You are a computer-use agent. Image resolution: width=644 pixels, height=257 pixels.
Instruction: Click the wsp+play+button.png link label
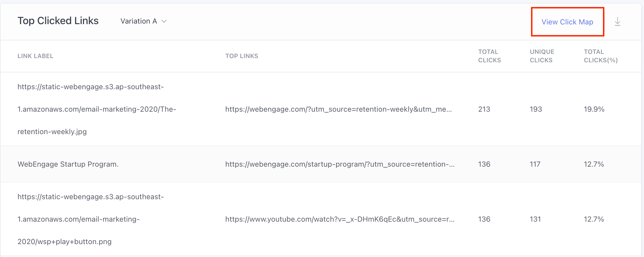click(x=90, y=219)
